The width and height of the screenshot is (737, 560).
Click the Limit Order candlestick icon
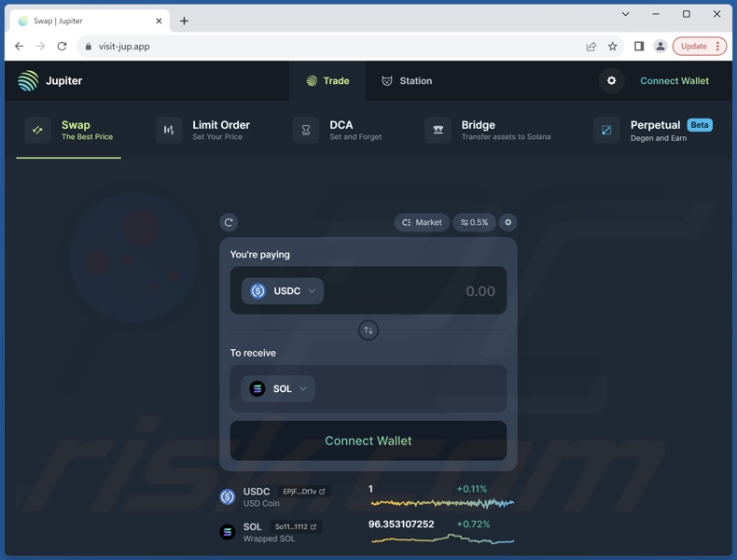click(169, 131)
